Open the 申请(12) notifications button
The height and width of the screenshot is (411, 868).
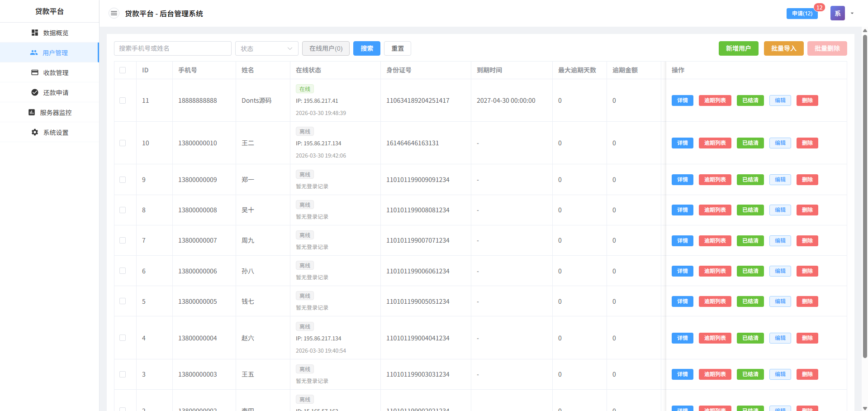pos(802,14)
